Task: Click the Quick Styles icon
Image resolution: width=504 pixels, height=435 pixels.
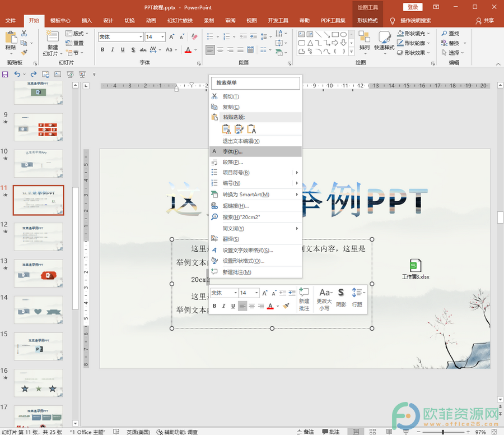Action: point(384,37)
